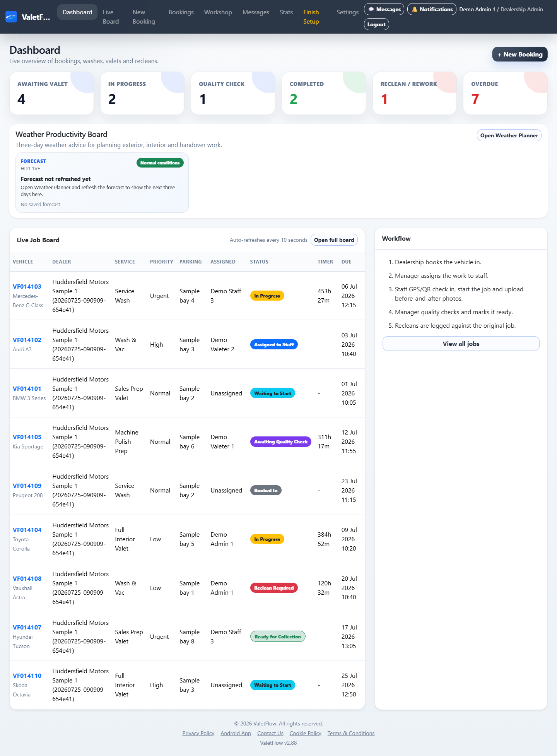The image size is (557, 756).
Task: Click the PRIORITY column header
Action: (162, 262)
